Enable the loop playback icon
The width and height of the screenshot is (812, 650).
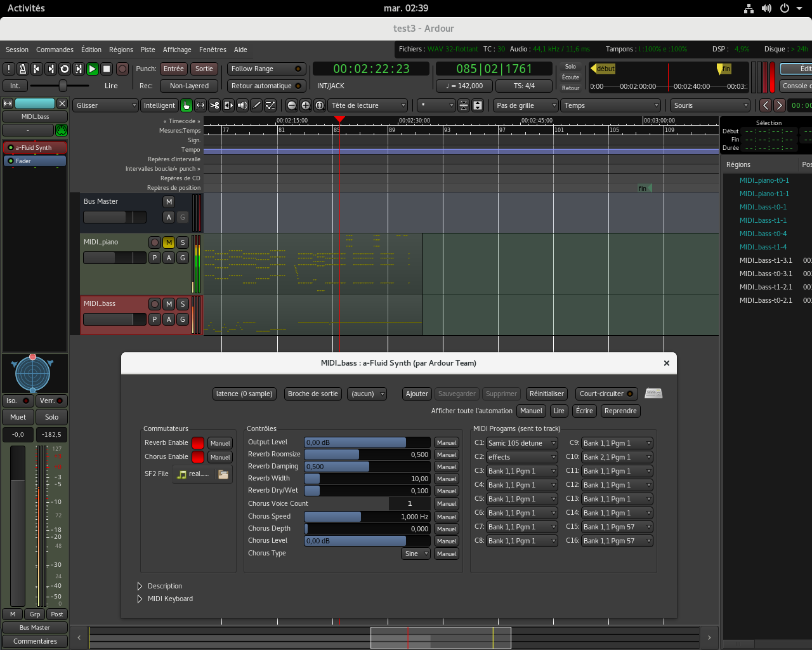pyautogui.click(x=64, y=69)
